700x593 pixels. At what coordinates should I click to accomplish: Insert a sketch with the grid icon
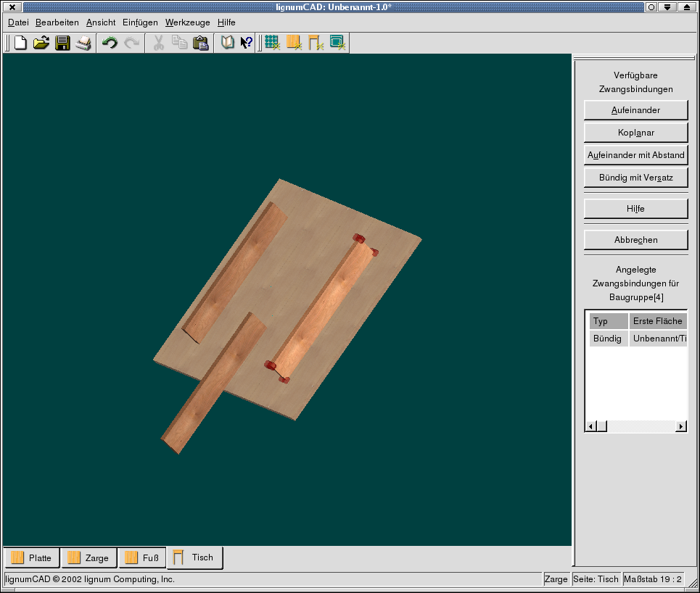[x=272, y=43]
